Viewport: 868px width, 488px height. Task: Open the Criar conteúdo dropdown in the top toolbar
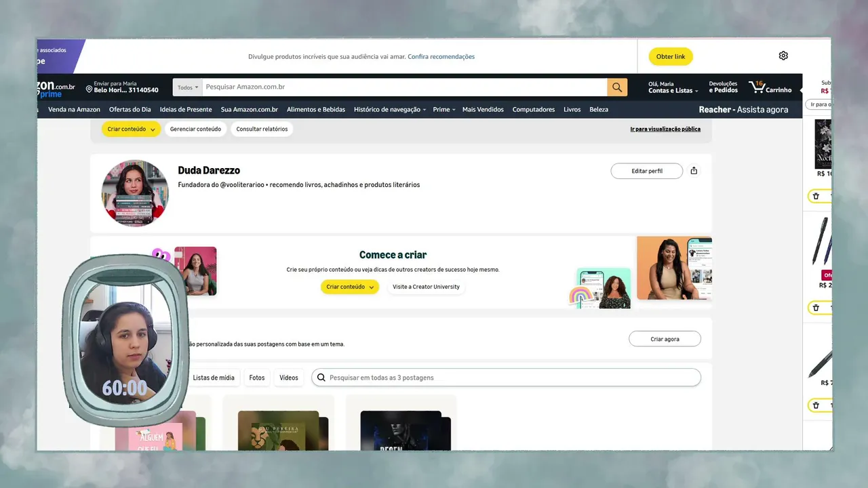coord(131,129)
